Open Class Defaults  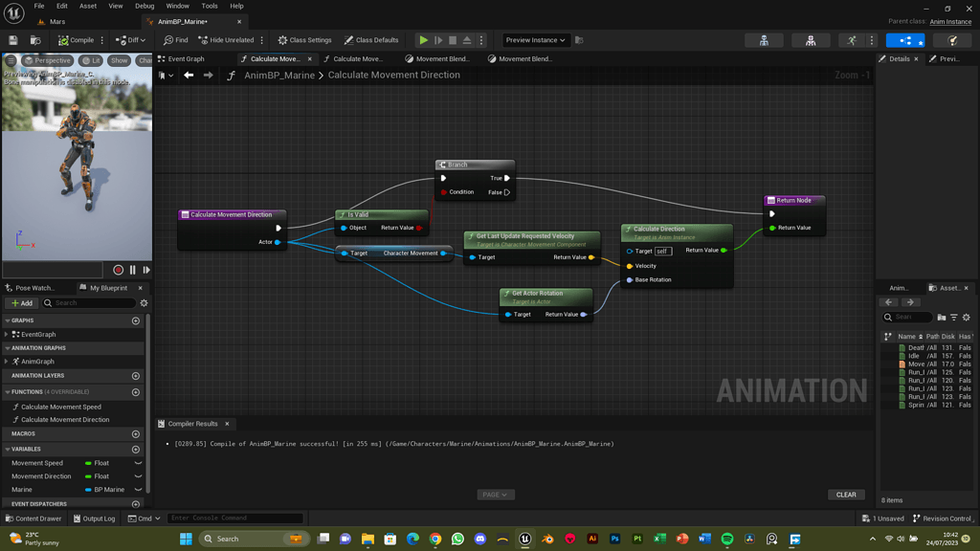pyautogui.click(x=370, y=40)
